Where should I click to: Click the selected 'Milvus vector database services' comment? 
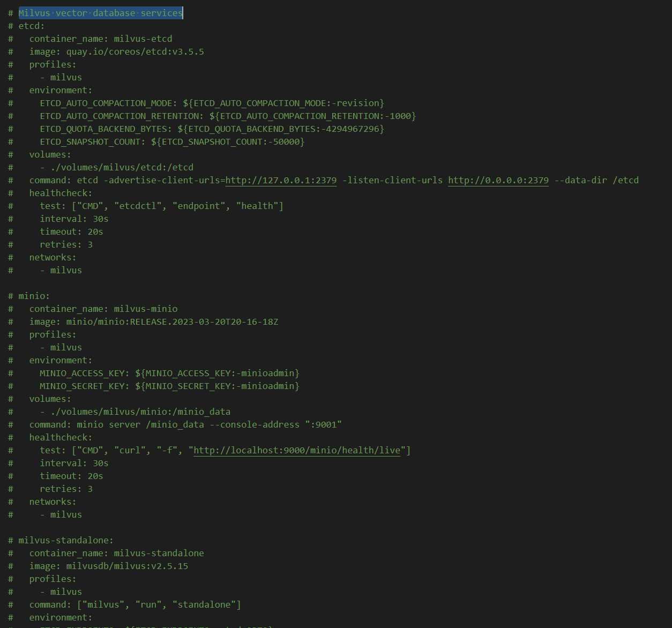click(101, 13)
